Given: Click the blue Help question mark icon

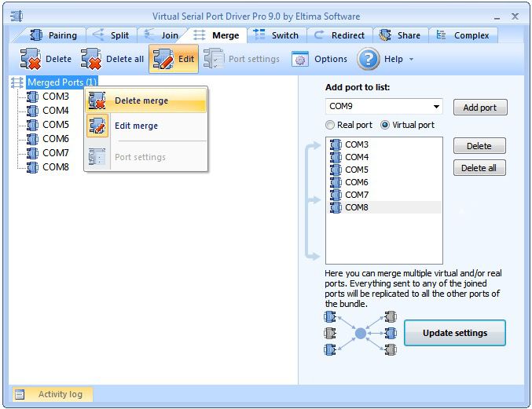Looking at the screenshot, I should point(368,59).
